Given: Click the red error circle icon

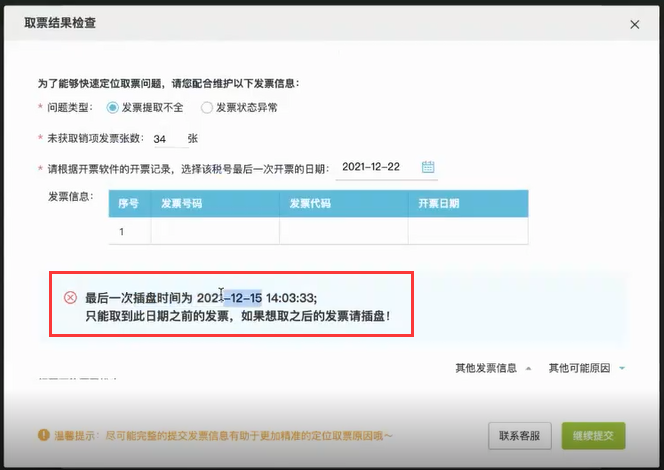Looking at the screenshot, I should pyautogui.click(x=70, y=298).
